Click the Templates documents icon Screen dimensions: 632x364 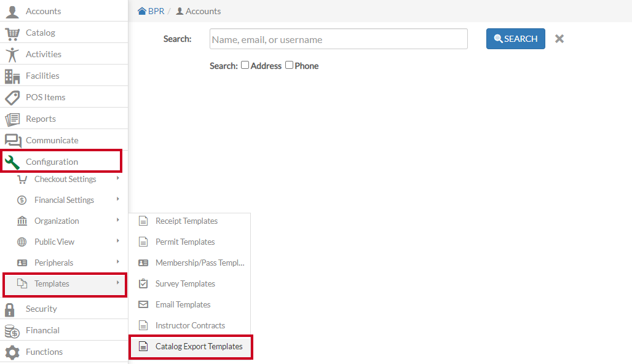[x=22, y=284]
